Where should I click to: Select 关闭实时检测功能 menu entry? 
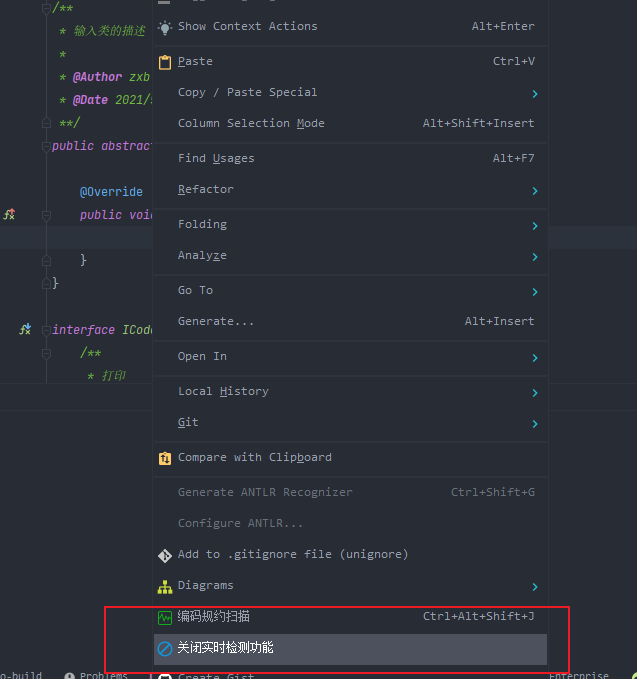(x=350, y=649)
